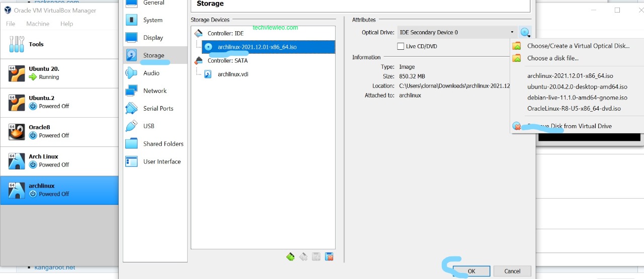Viewport: 644px width, 279px height.
Task: Select the Ubuntu 20. running VM
Action: (x=59, y=73)
